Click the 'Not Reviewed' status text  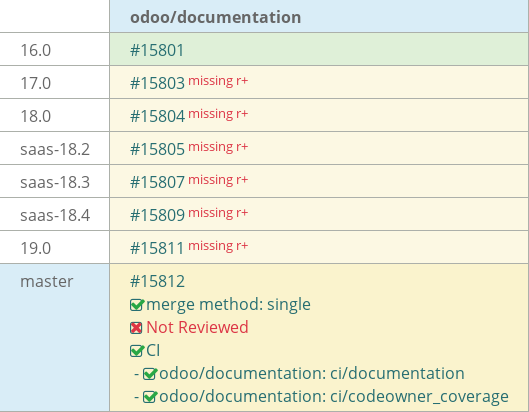pos(197,327)
